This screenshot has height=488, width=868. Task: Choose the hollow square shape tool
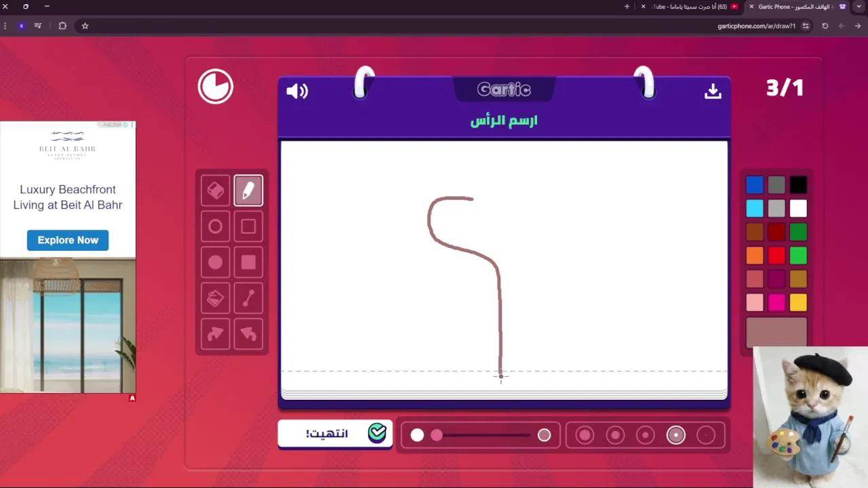248,226
